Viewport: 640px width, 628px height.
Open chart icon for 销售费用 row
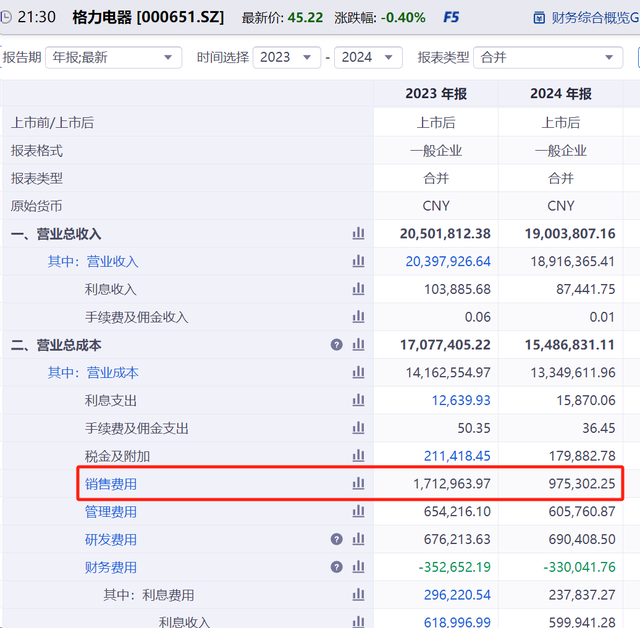coord(358,484)
